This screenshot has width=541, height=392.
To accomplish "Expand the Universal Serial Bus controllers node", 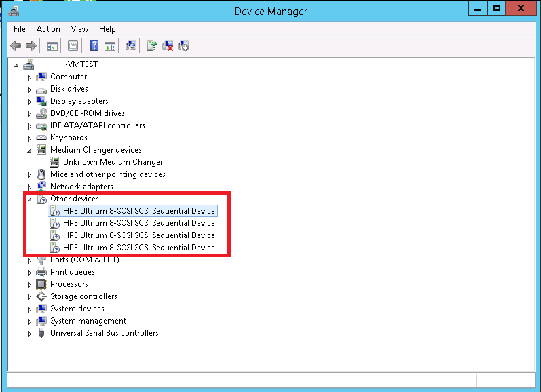I will pyautogui.click(x=29, y=334).
